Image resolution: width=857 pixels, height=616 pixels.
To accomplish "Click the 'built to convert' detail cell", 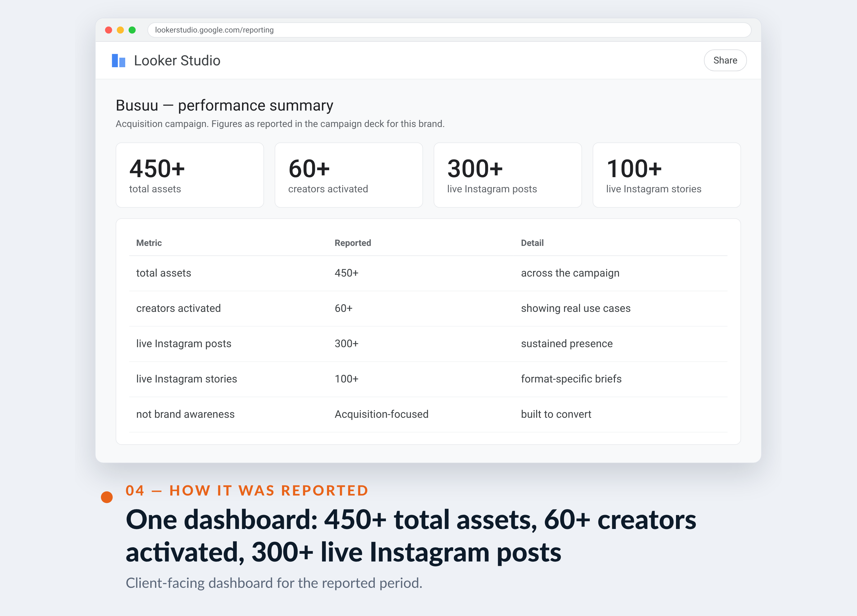I will coord(556,414).
